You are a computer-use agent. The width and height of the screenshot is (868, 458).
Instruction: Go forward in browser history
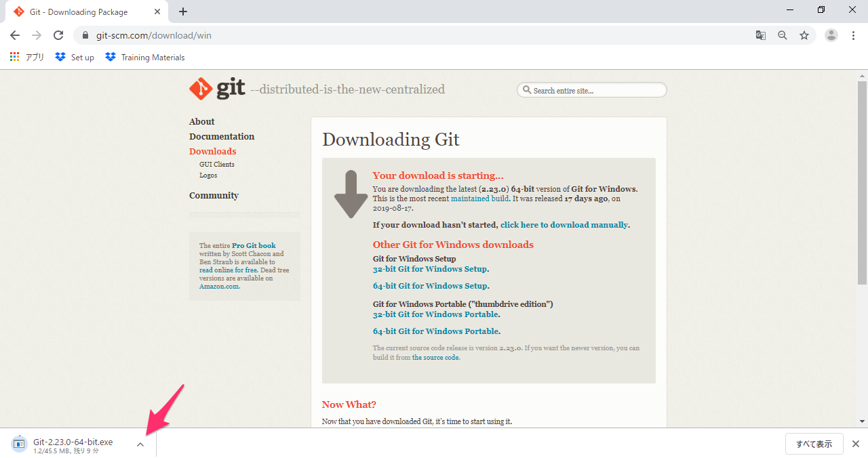click(x=37, y=35)
